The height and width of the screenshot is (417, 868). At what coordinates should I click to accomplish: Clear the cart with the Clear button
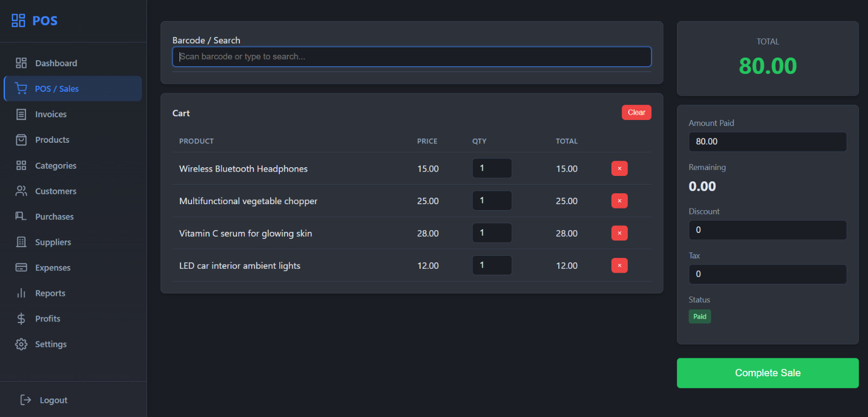click(x=636, y=112)
